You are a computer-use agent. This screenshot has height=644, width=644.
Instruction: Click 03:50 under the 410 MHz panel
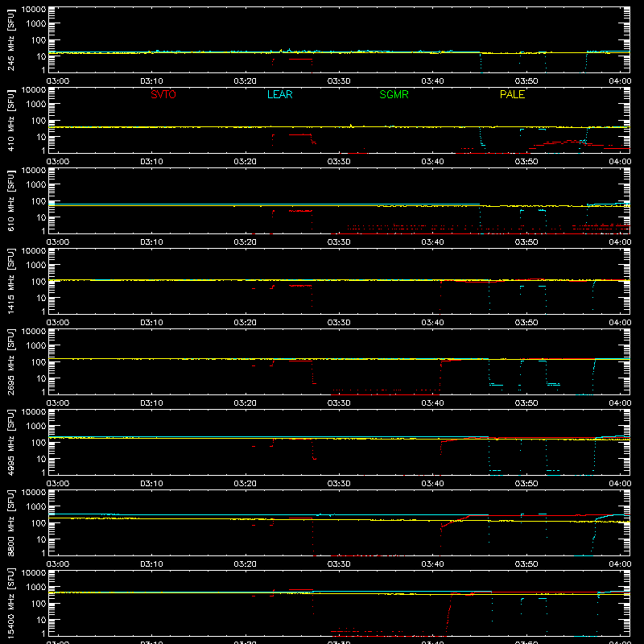526,162
